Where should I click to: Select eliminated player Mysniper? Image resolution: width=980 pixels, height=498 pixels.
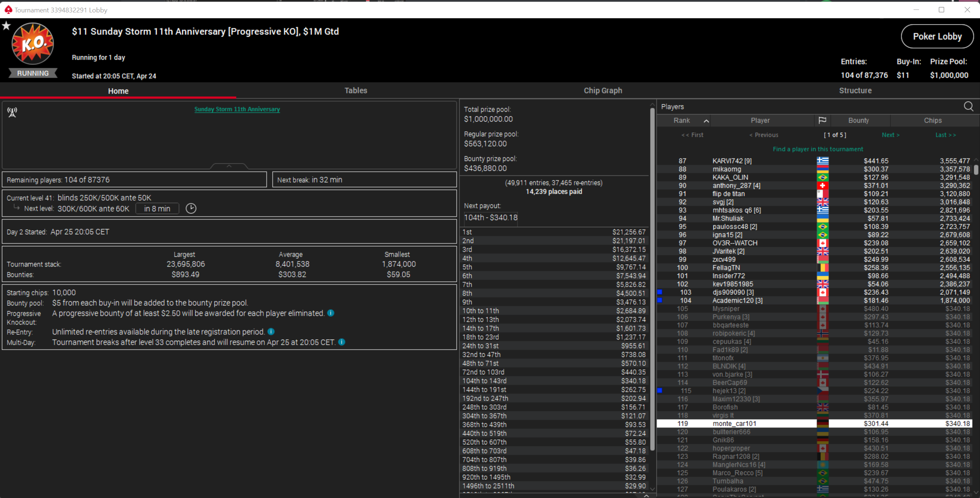pyautogui.click(x=815, y=309)
